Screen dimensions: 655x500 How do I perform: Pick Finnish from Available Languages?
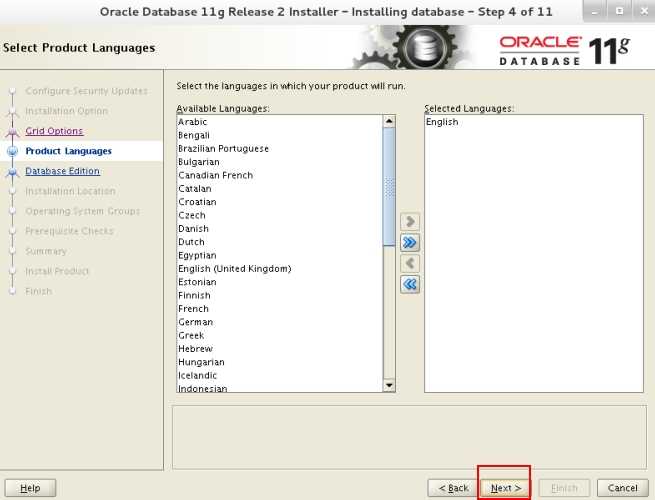(279, 295)
